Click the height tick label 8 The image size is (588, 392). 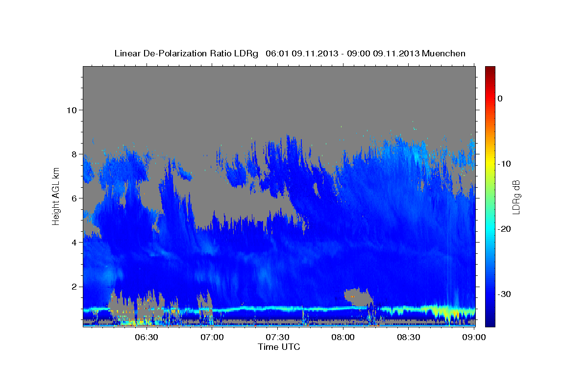point(73,154)
